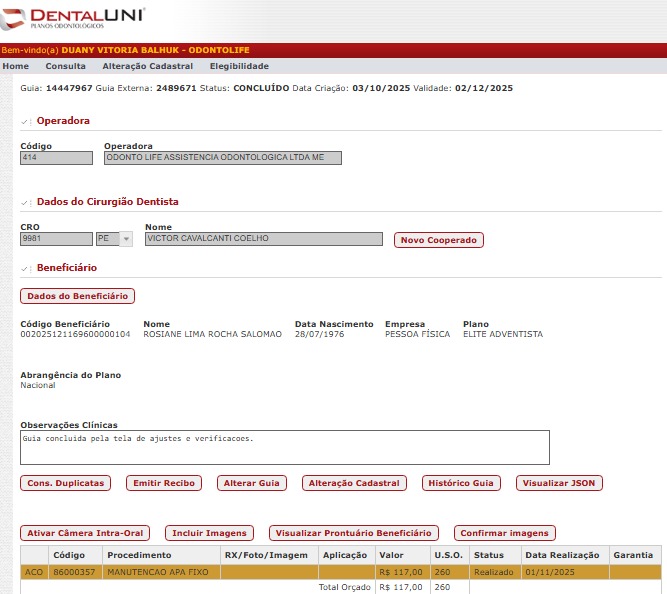
Task: Click the RX/Foto/Imagem column header
Action: [x=269, y=555]
